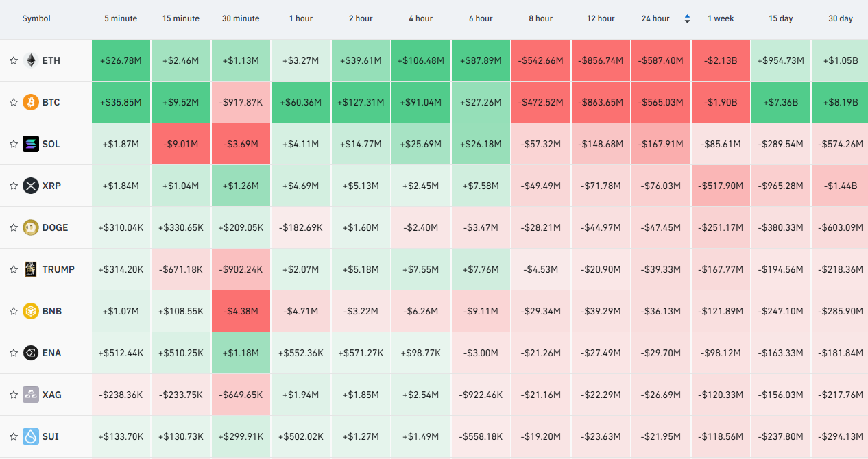The height and width of the screenshot is (459, 868).
Task: Sort by the 5 minute column header
Action: [121, 18]
